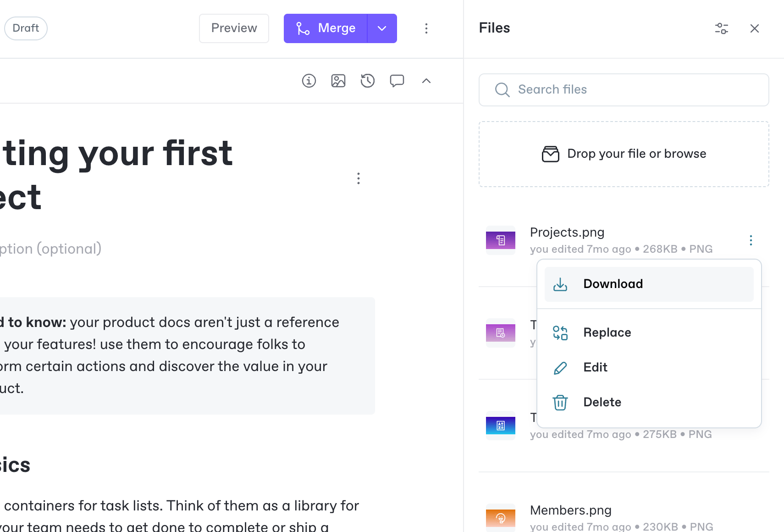Click the search magnifier in Search files
The height and width of the screenshot is (532, 784).
click(x=502, y=90)
